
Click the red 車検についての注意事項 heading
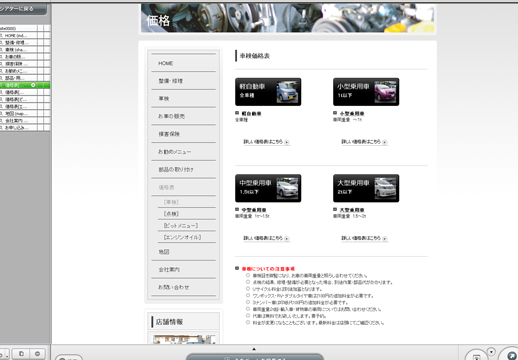pos(268,269)
